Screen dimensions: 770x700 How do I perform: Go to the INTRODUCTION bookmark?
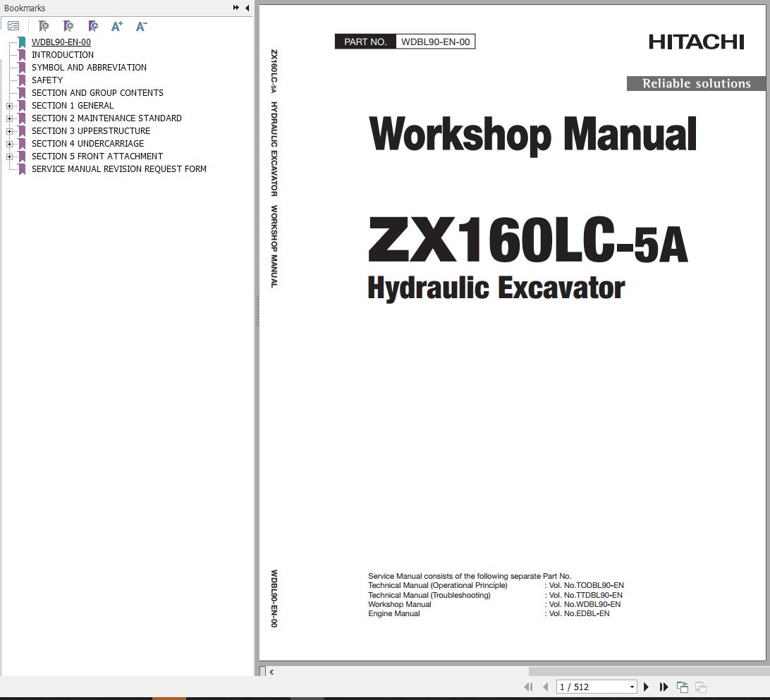[63, 55]
